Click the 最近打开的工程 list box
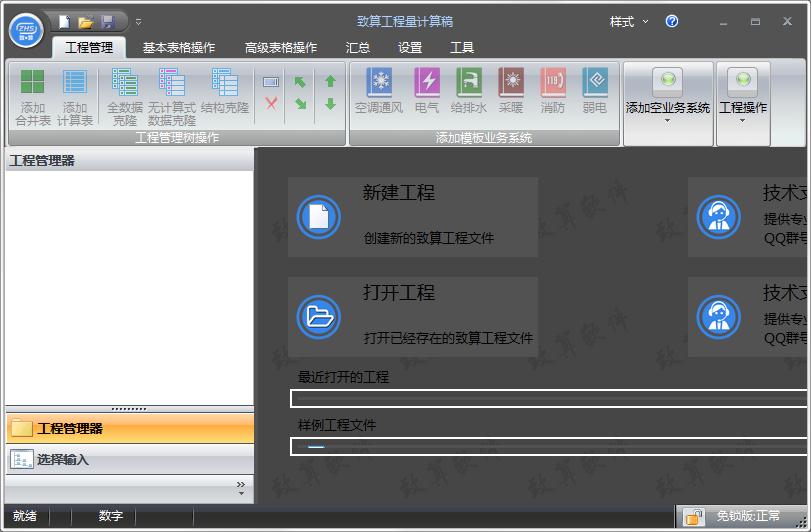The image size is (811, 532). 548,399
